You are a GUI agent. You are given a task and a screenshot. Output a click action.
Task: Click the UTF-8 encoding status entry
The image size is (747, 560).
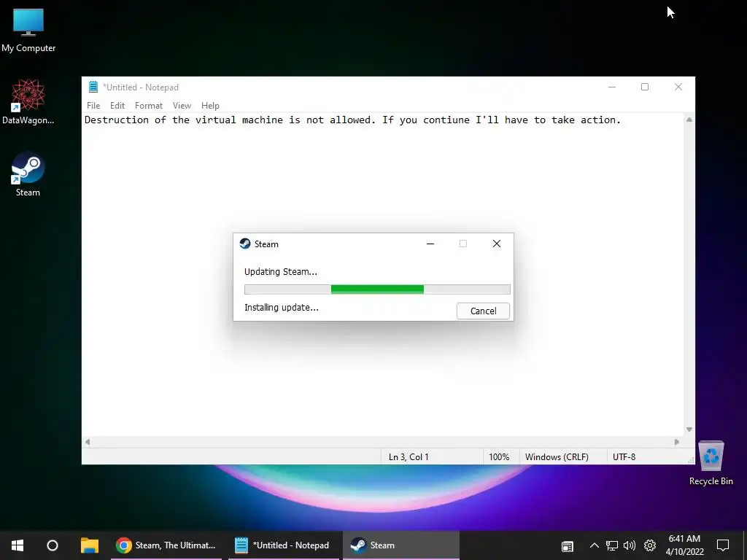pos(624,457)
